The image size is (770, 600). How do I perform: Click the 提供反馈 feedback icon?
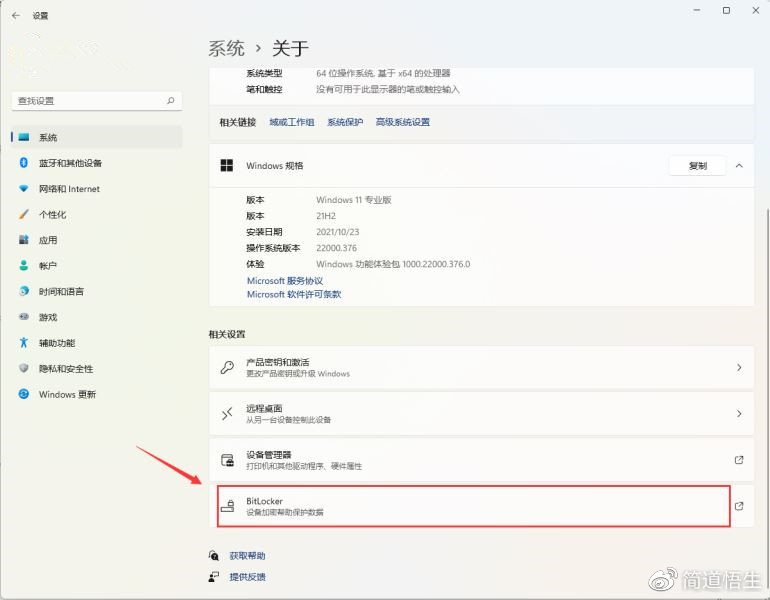tap(214, 576)
